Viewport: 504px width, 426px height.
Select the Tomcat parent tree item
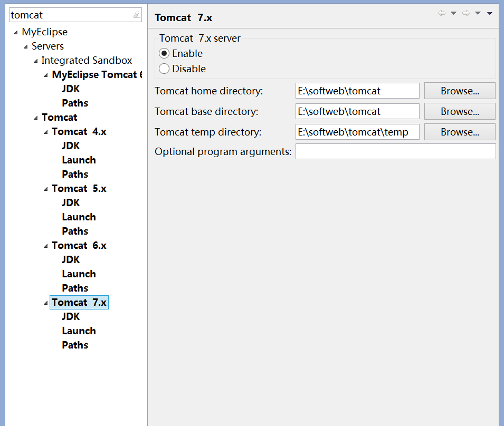click(x=60, y=118)
